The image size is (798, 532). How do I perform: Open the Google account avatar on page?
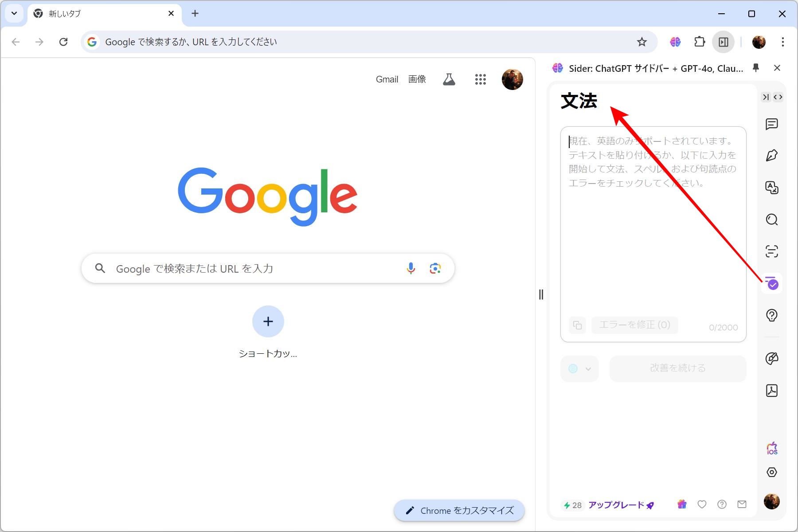tap(512, 79)
